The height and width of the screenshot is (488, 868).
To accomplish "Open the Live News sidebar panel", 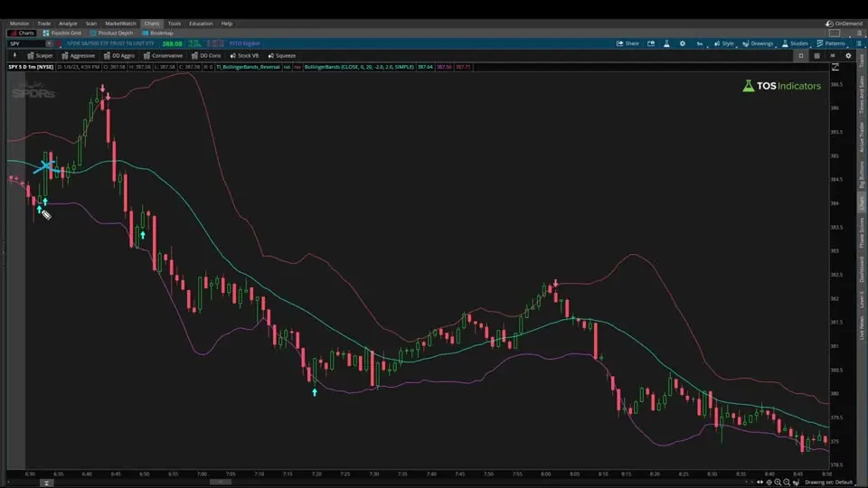I will pos(862,327).
